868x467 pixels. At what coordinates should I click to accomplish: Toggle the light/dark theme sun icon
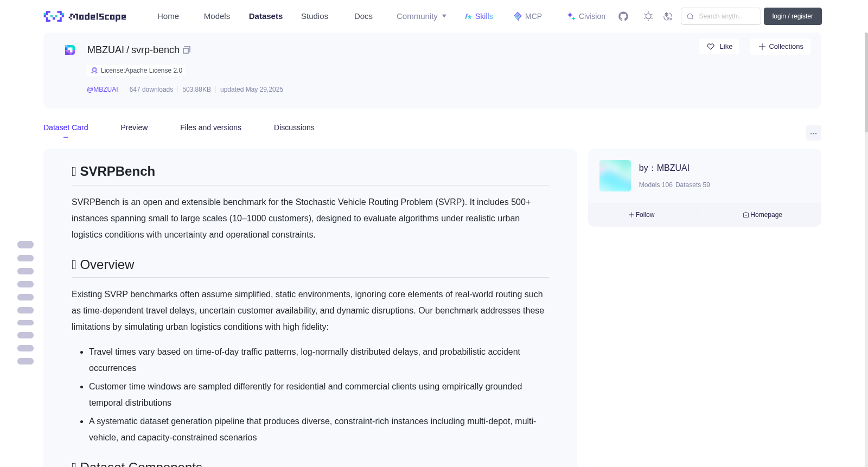[648, 16]
